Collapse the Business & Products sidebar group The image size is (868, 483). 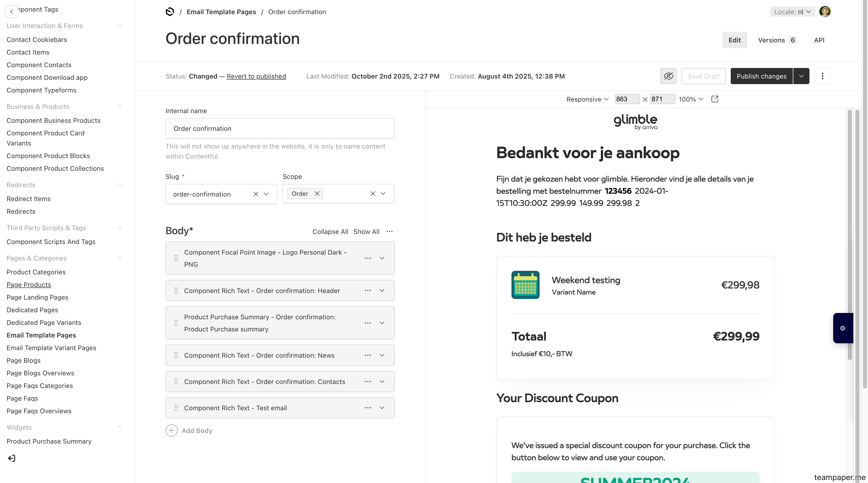(119, 106)
